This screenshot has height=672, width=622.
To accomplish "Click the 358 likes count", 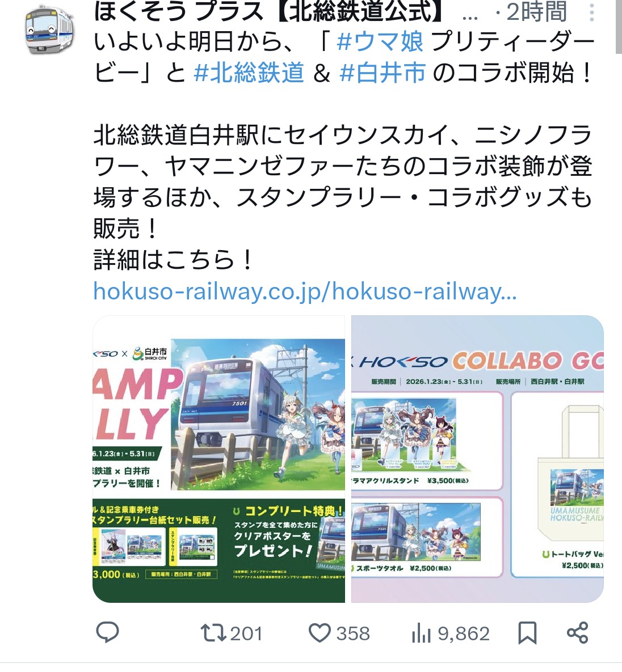I will (353, 633).
